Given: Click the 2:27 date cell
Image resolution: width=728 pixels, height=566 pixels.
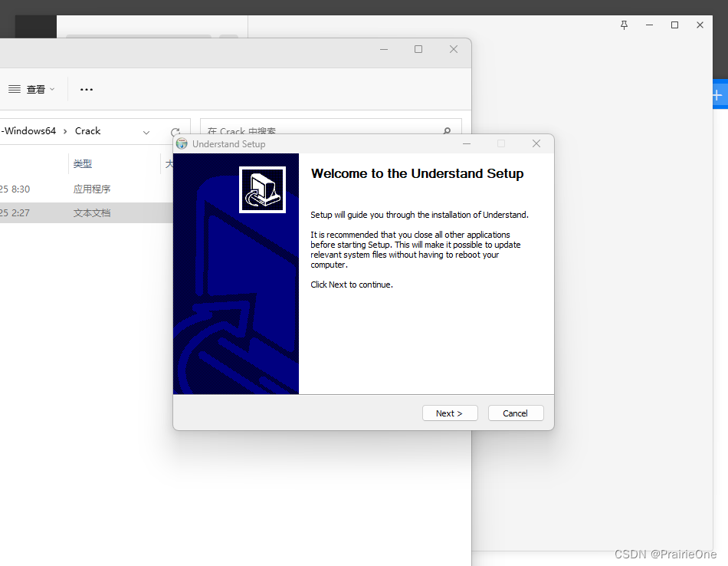Looking at the screenshot, I should click(15, 213).
